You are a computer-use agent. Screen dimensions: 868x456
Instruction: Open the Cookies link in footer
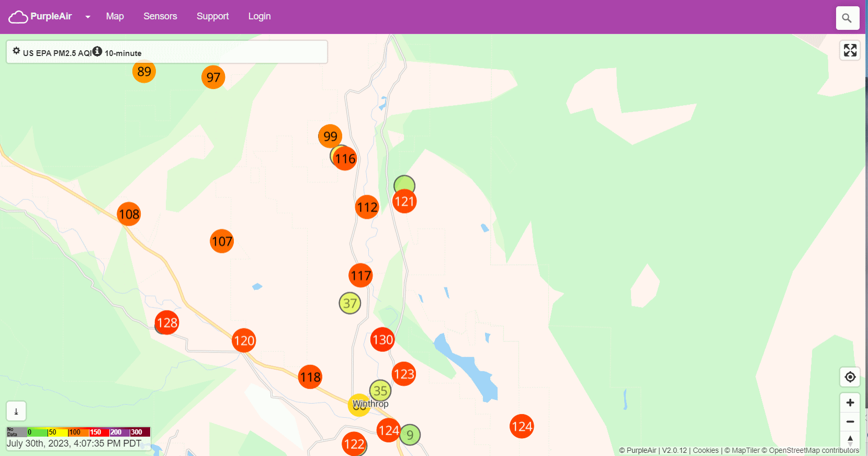tap(705, 450)
